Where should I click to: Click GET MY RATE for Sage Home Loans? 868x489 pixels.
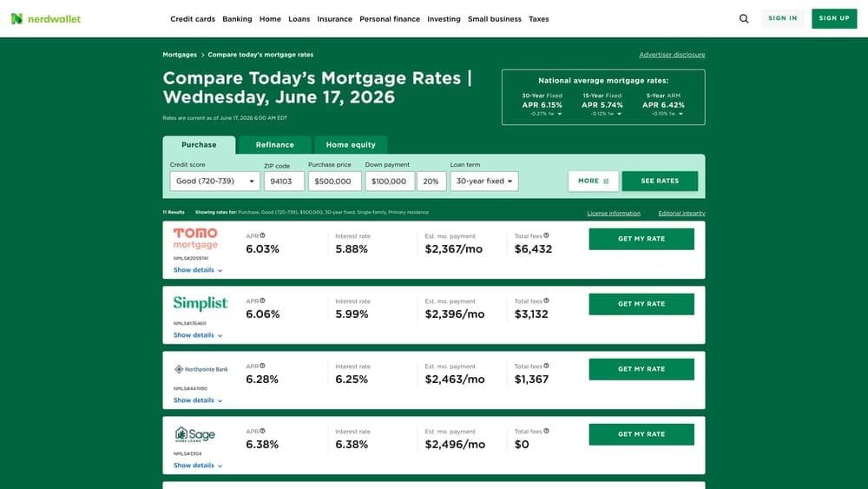click(641, 434)
